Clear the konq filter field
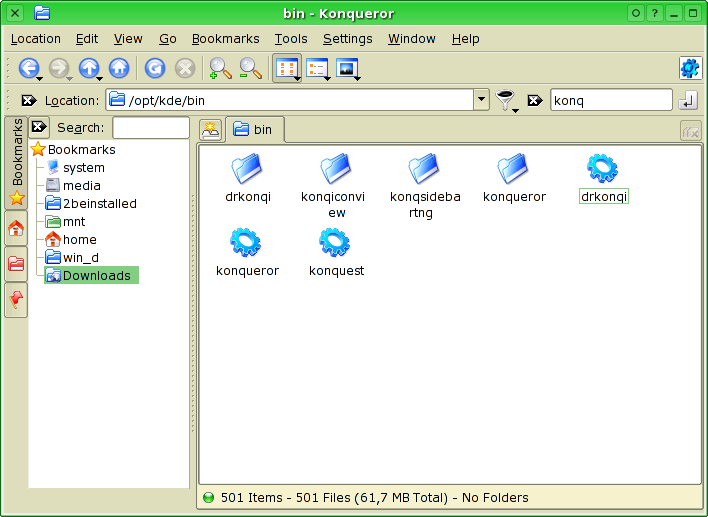This screenshot has height=517, width=708. [535, 100]
